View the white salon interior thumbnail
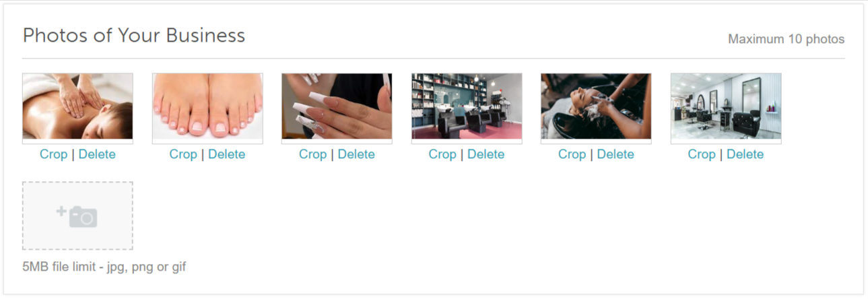This screenshot has width=868, height=299. coord(726,106)
